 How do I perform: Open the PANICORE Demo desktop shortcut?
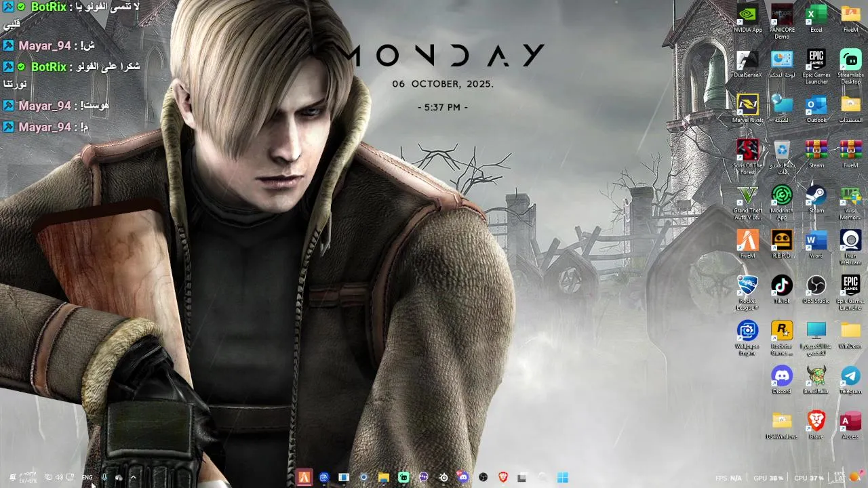pos(782,22)
